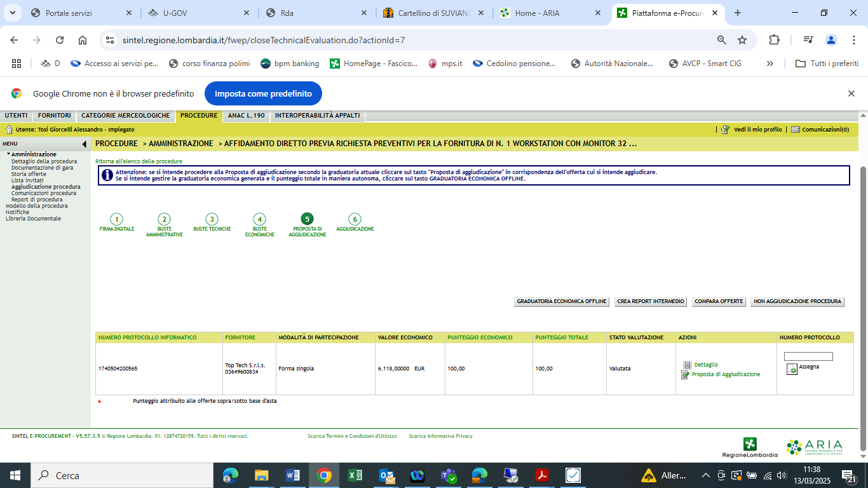
Task: Show hidden system tray icons
Action: click(705, 475)
